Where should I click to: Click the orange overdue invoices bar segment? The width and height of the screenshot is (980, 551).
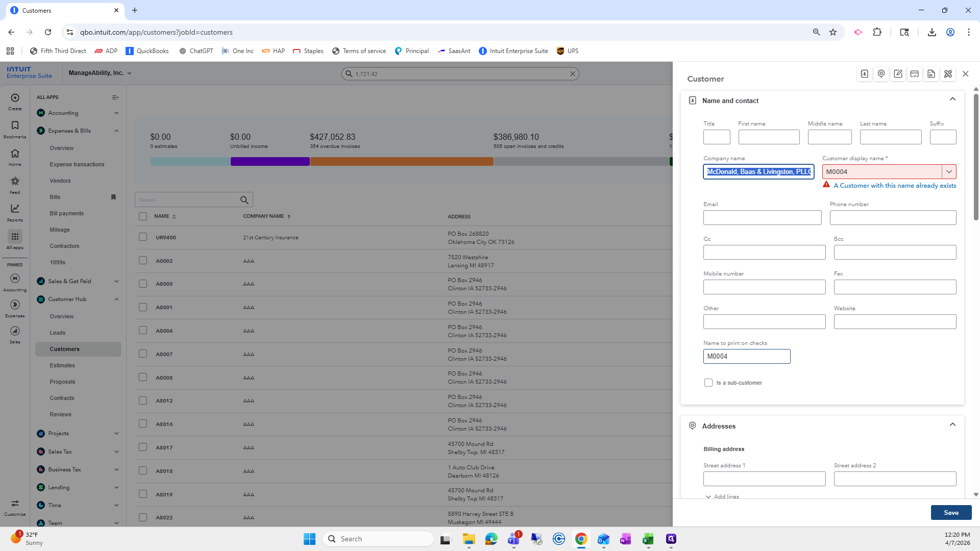point(402,162)
